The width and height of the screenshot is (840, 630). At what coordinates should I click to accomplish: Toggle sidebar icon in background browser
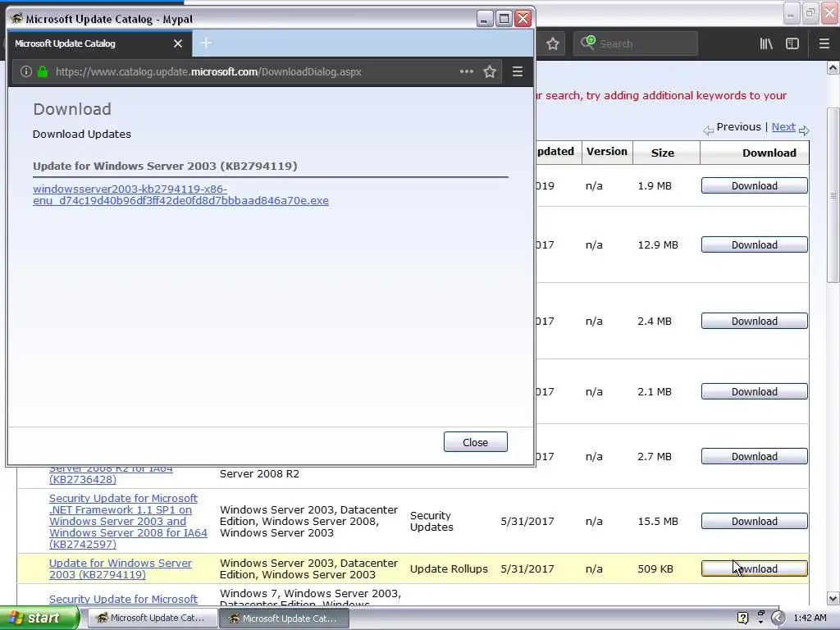792,43
